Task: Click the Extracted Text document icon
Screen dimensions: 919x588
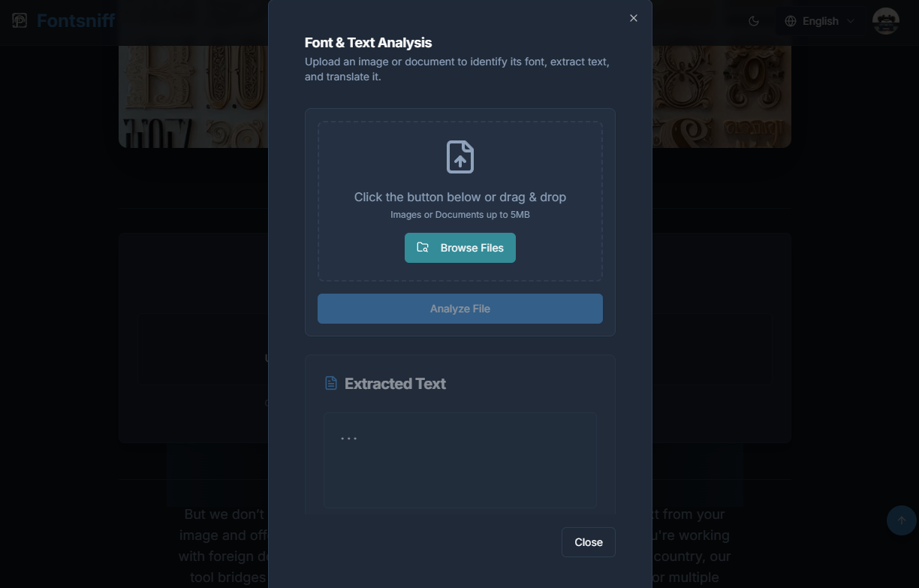Action: pos(330,383)
